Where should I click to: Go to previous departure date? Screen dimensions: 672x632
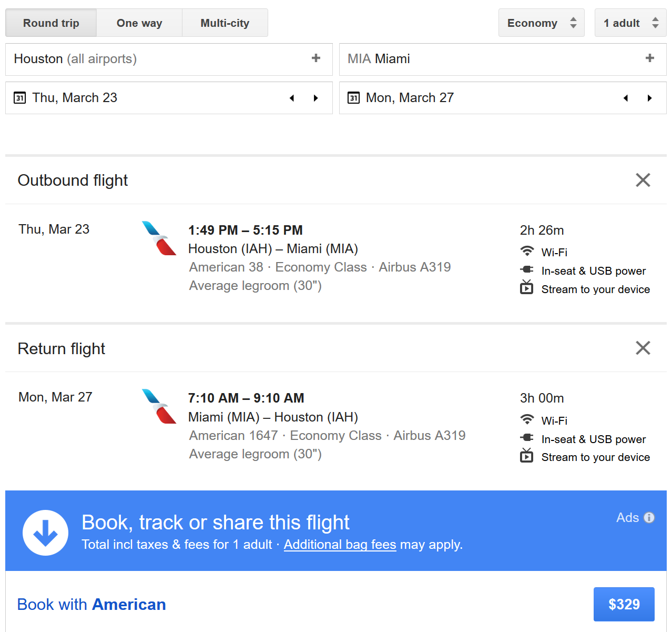point(292,98)
